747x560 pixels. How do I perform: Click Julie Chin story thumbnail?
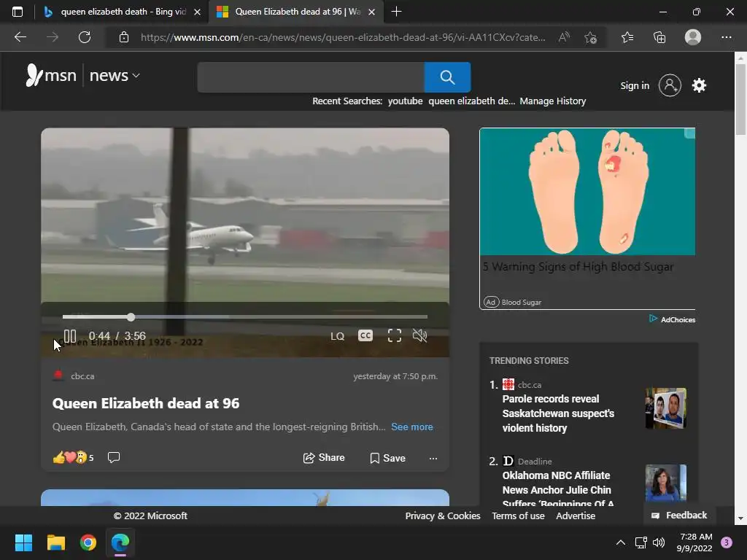665,483
